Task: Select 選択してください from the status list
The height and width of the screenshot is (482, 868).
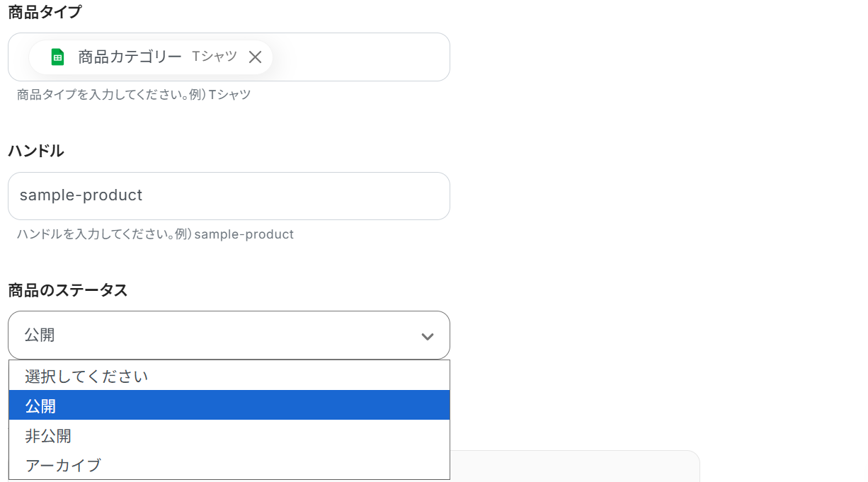Action: click(86, 376)
